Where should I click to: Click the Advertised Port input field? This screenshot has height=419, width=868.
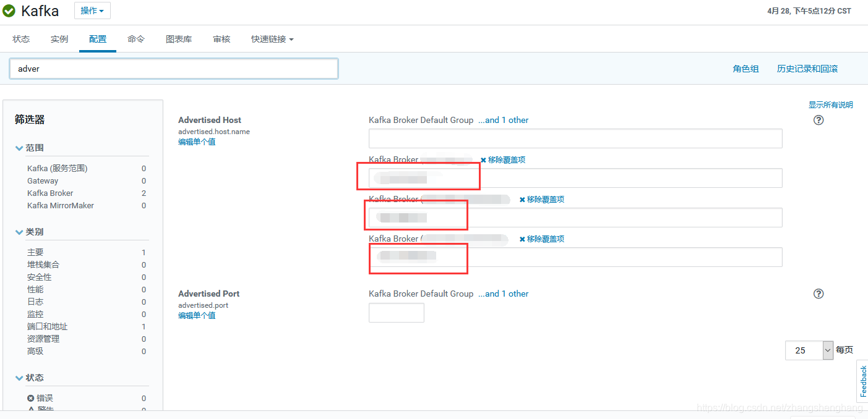pyautogui.click(x=397, y=313)
